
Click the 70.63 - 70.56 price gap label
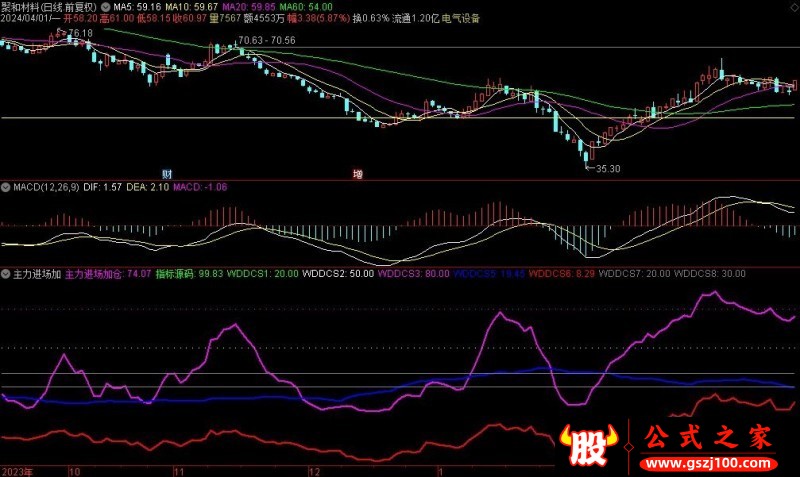pyautogui.click(x=267, y=41)
